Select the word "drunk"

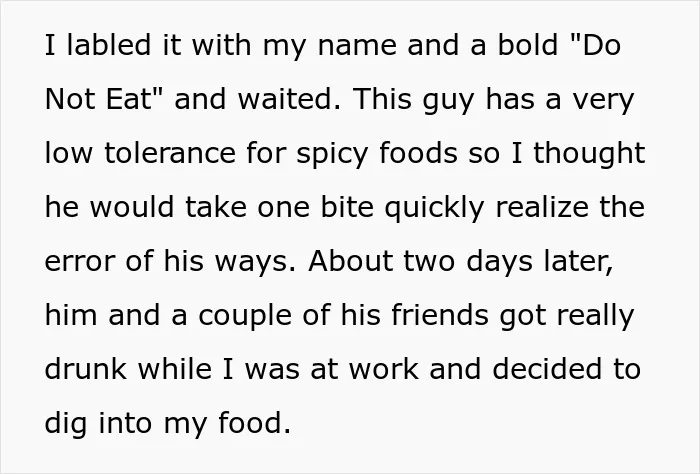[x=86, y=369]
